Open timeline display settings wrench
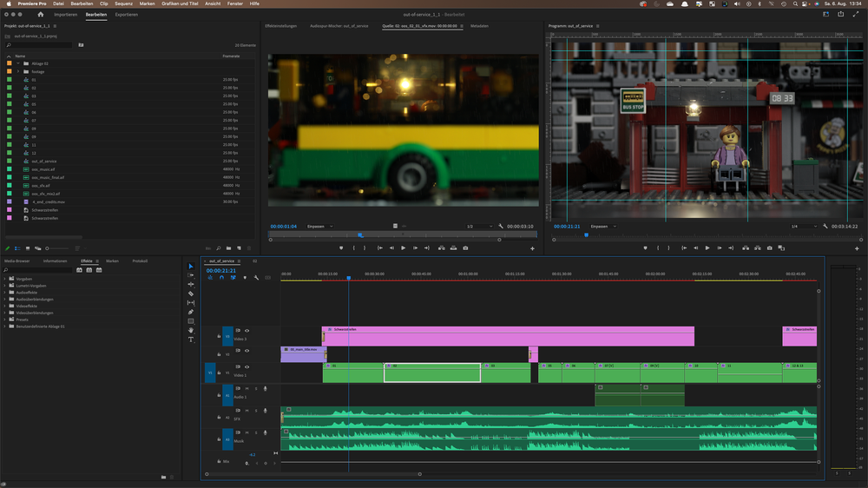The width and height of the screenshot is (868, 488). coord(256,278)
